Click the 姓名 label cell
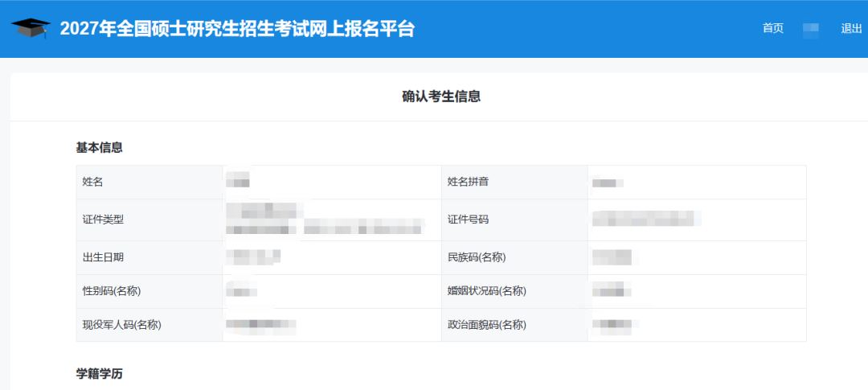Image resolution: width=868 pixels, height=390 pixels. (x=149, y=182)
